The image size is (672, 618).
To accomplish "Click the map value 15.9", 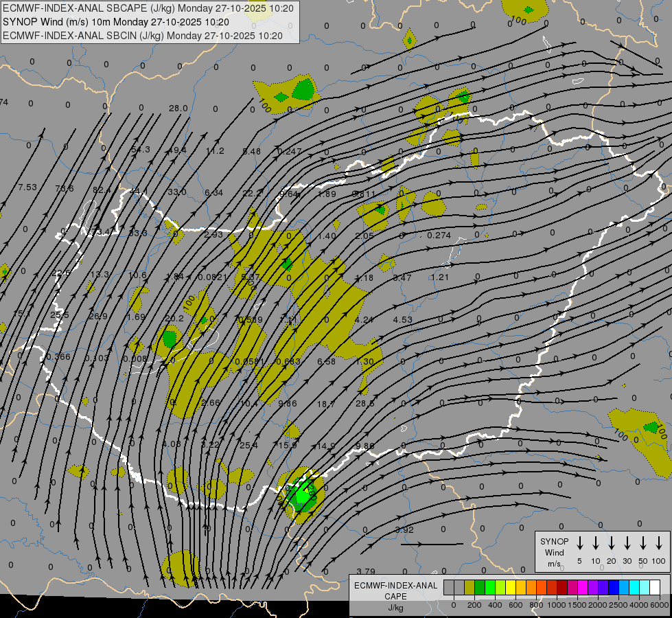I will point(287,445).
